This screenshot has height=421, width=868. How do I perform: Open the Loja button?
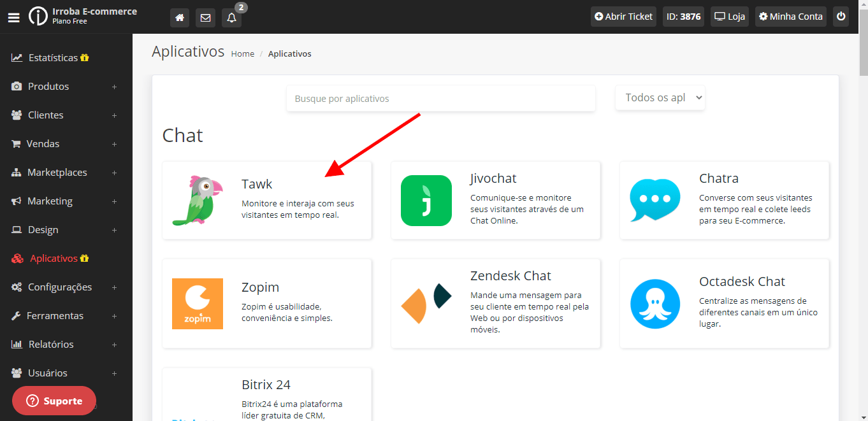730,17
